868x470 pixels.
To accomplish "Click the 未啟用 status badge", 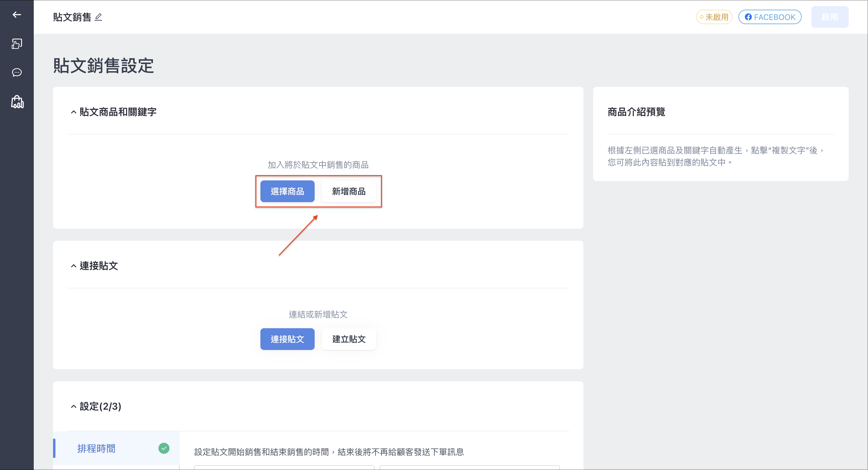I will pos(714,17).
